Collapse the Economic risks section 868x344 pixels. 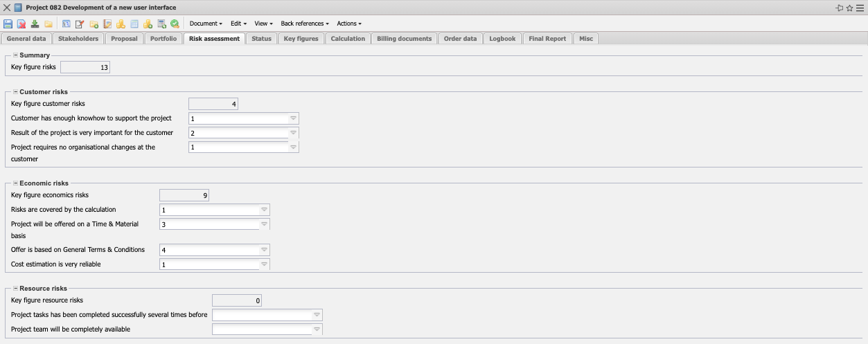(x=15, y=183)
